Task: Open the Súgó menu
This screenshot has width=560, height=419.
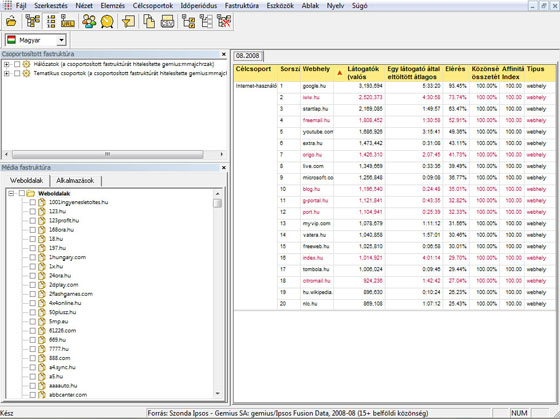Action: point(359,5)
